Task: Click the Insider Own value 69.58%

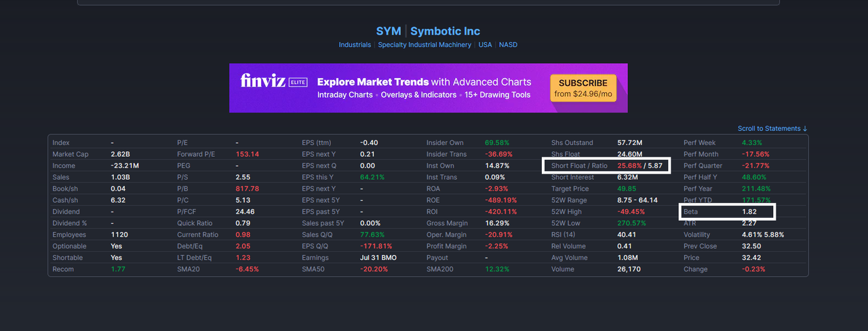Action: [497, 142]
